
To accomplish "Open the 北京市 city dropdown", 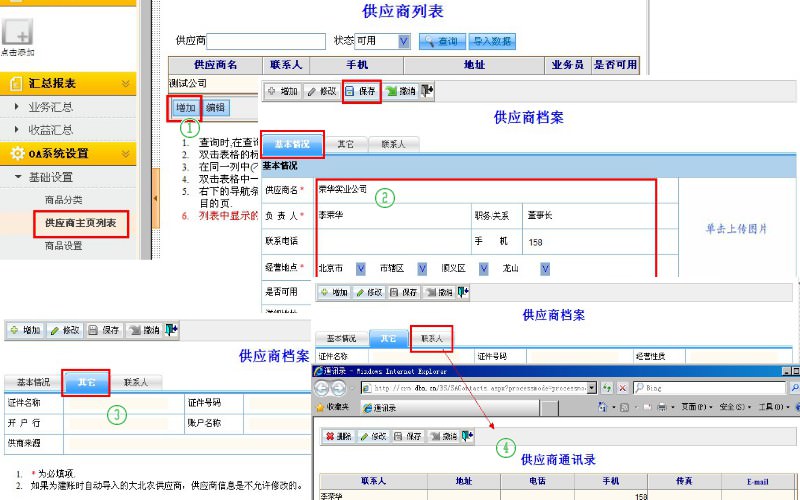I will click(x=359, y=269).
